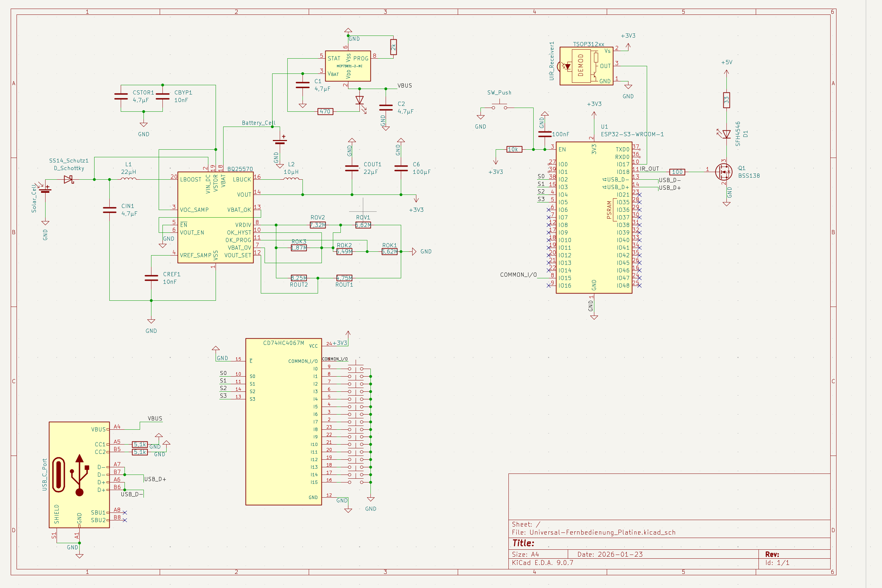Screen dimensions: 882x588
Task: Click the Solar_Cell symbol
Action: click(x=46, y=191)
